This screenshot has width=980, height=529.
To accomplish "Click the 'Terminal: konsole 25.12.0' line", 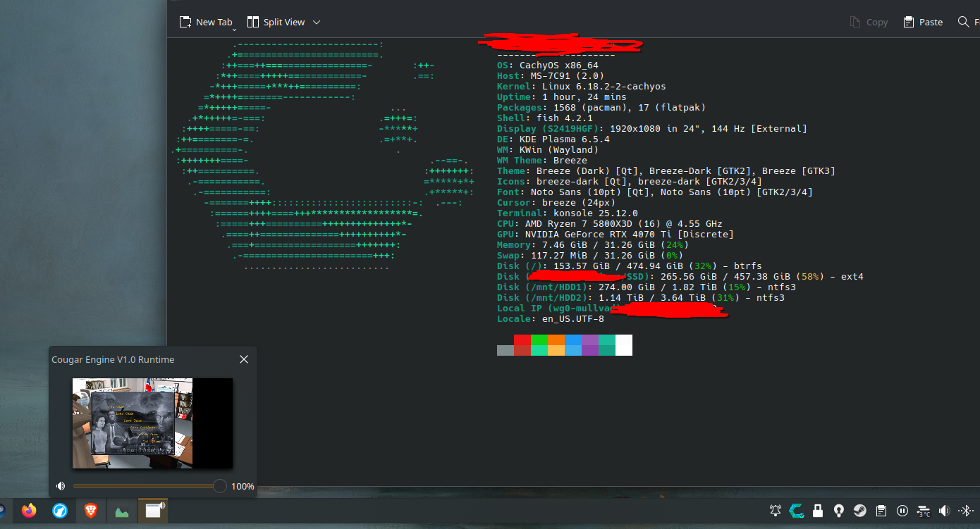I will pyautogui.click(x=568, y=213).
